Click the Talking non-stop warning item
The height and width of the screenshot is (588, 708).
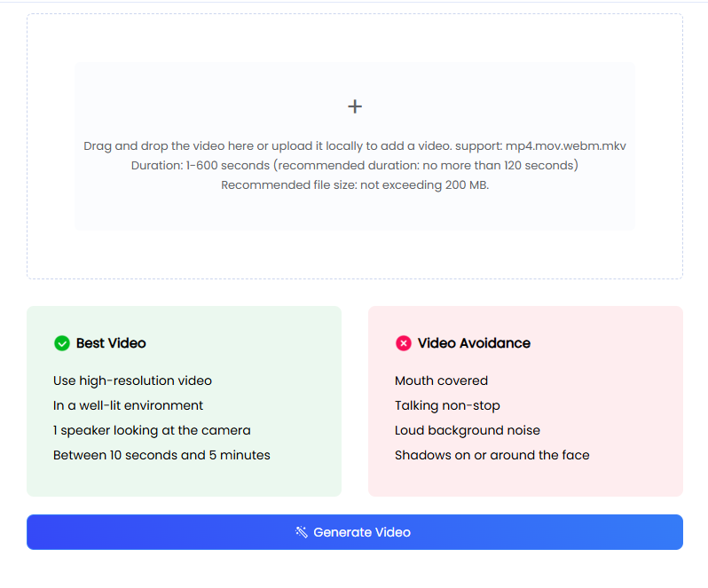447,405
